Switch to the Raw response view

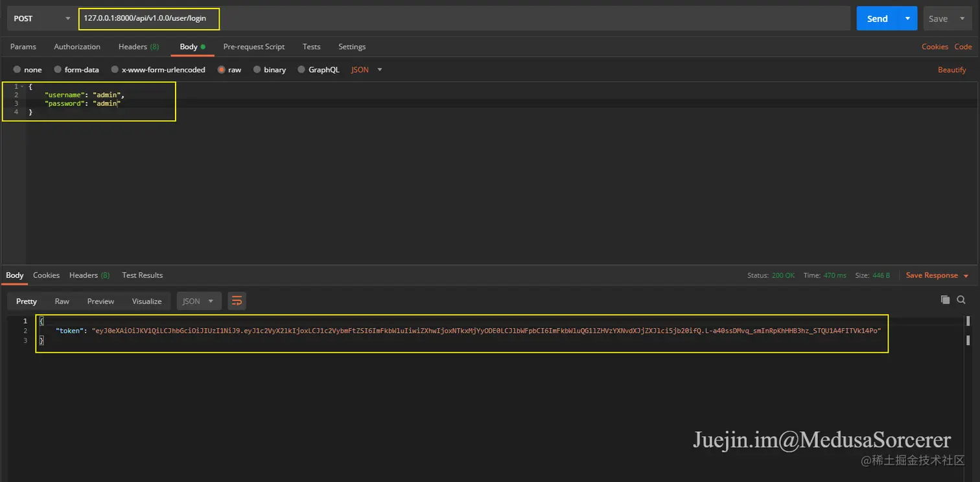pyautogui.click(x=62, y=301)
